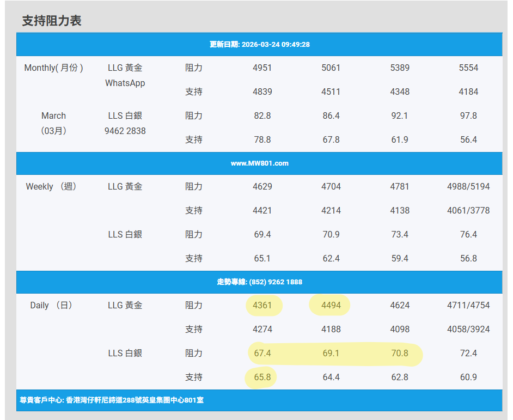Open the www.MW801.com website link

pos(259,163)
